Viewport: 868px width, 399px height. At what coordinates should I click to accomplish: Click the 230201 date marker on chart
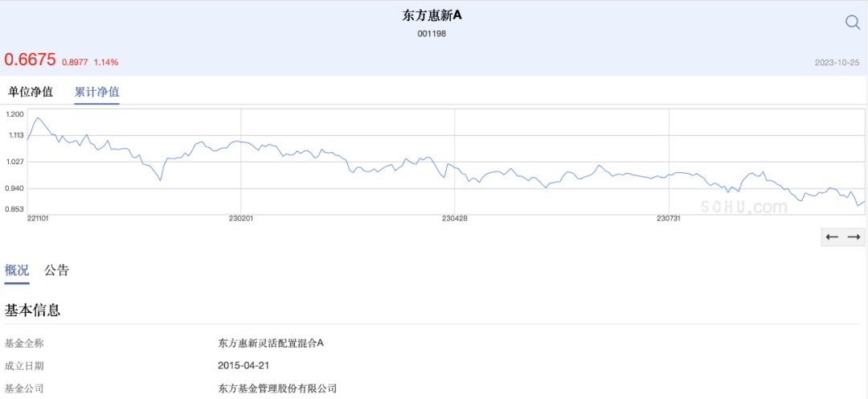(x=241, y=219)
